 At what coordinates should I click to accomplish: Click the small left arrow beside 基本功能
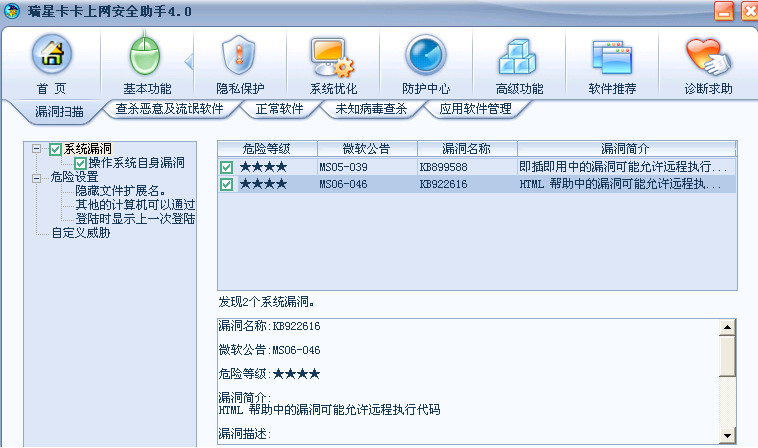[189, 62]
